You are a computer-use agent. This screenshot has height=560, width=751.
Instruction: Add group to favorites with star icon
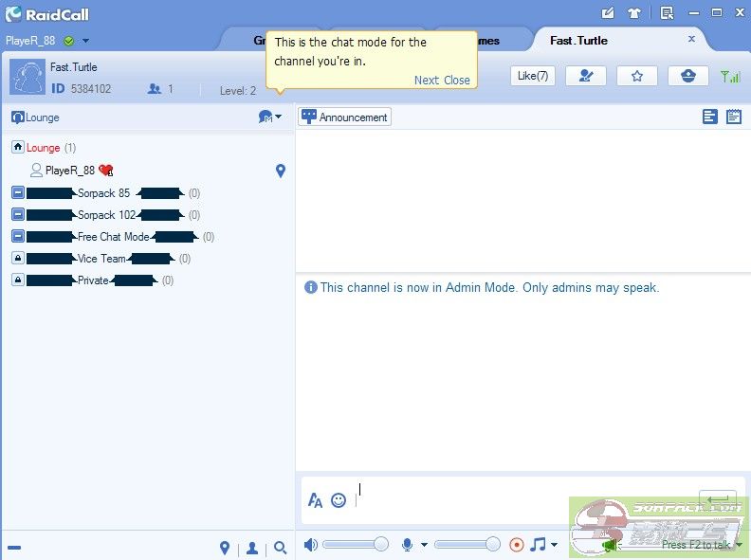636,76
